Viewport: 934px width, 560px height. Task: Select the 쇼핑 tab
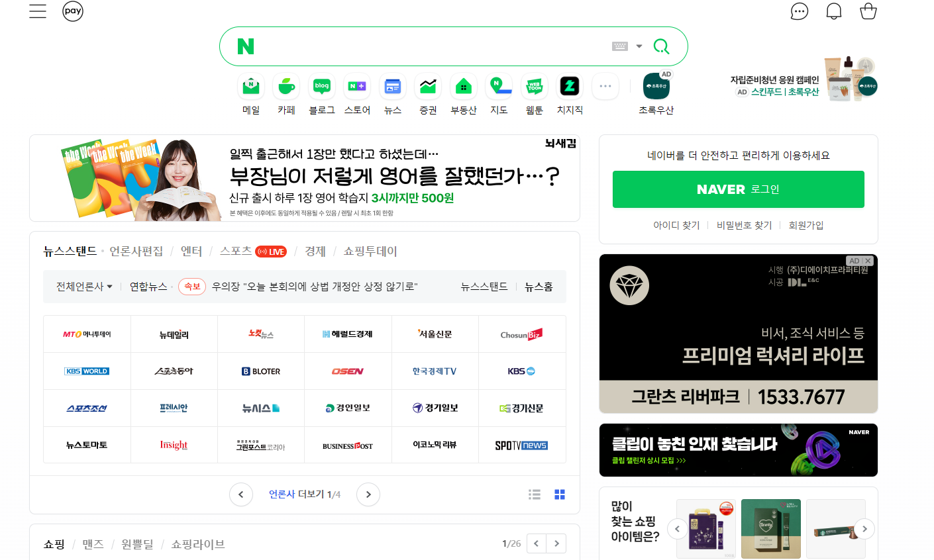point(54,544)
